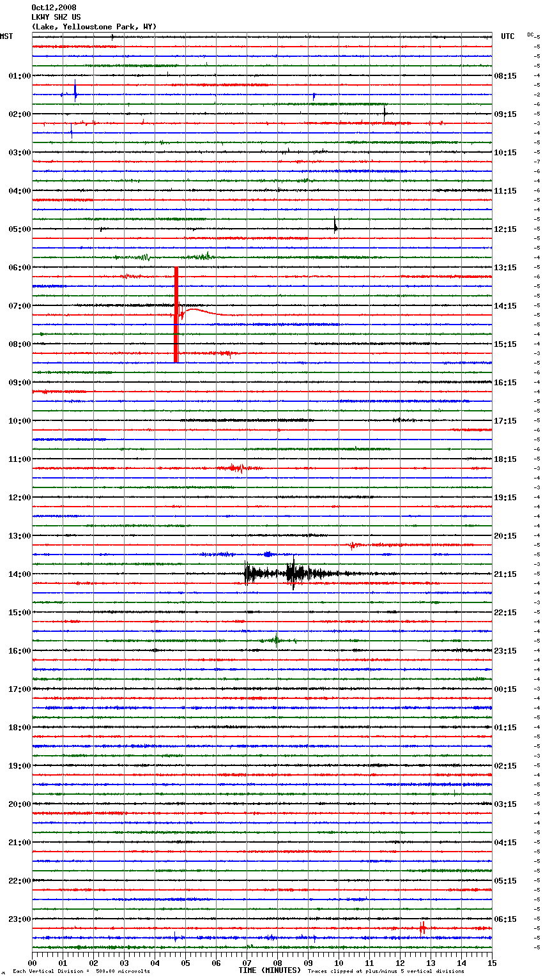Image resolution: width=543 pixels, height=980 pixels.
Task: Click the 10:15 UTC time label
Action: point(505,153)
